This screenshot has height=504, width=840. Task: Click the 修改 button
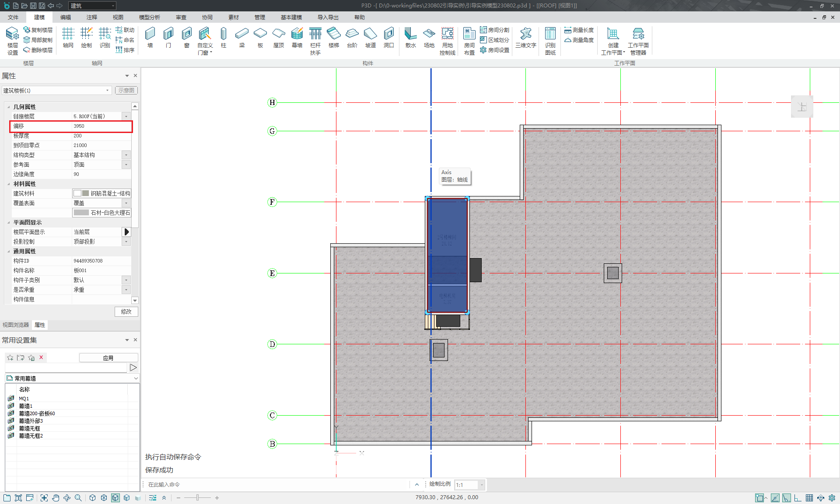point(126,311)
